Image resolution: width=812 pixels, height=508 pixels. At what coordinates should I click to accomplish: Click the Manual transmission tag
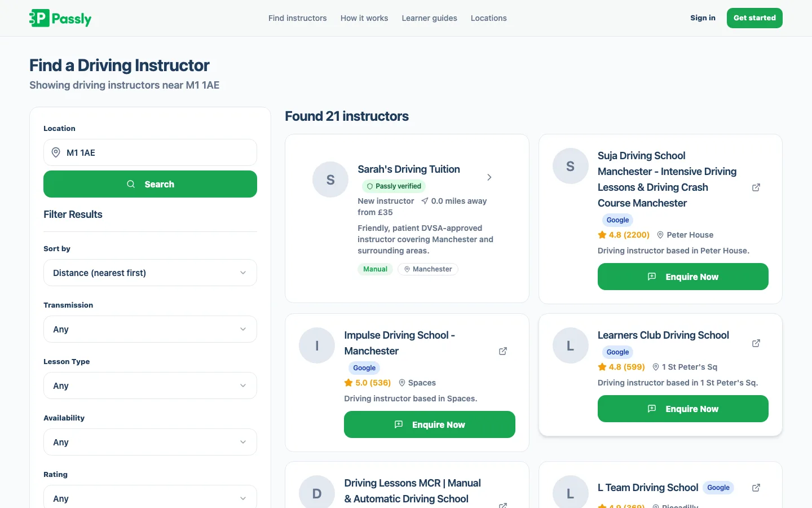[x=375, y=269]
